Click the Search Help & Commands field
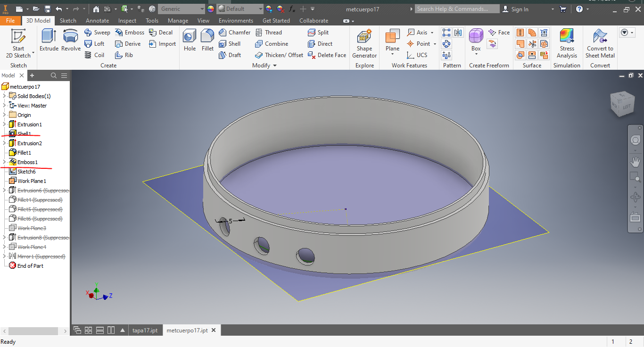The image size is (644, 347). tap(457, 9)
